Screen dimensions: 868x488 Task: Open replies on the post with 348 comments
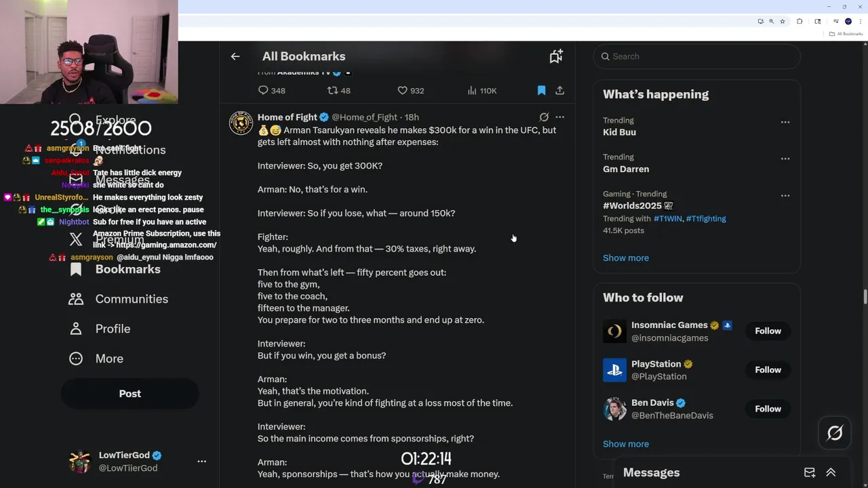[x=271, y=90]
